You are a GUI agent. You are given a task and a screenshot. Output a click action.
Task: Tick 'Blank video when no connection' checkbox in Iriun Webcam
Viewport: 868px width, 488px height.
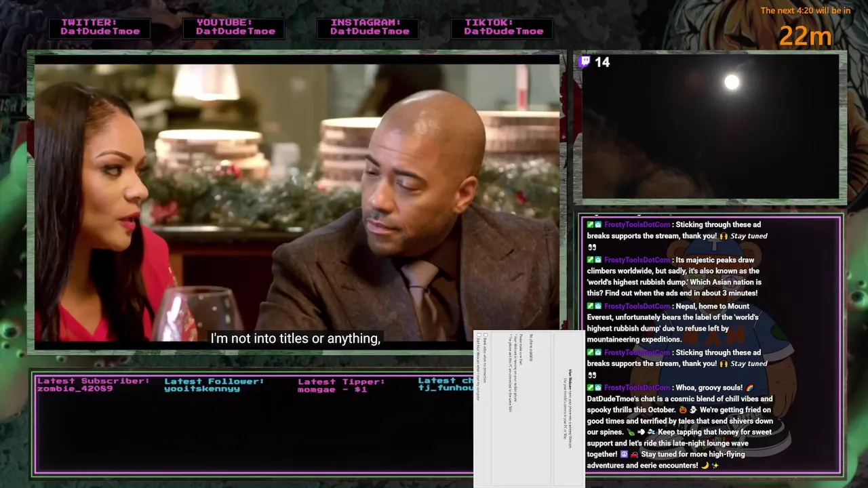tap(486, 335)
